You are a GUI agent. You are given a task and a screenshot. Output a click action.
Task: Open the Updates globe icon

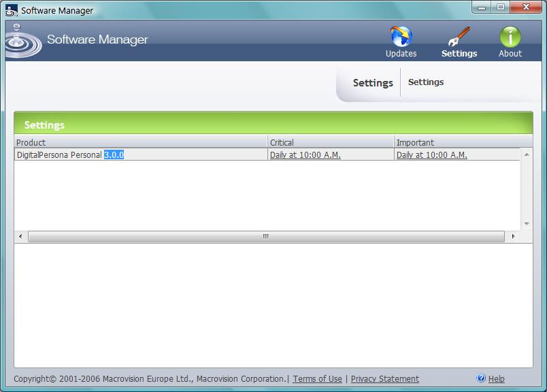click(401, 36)
